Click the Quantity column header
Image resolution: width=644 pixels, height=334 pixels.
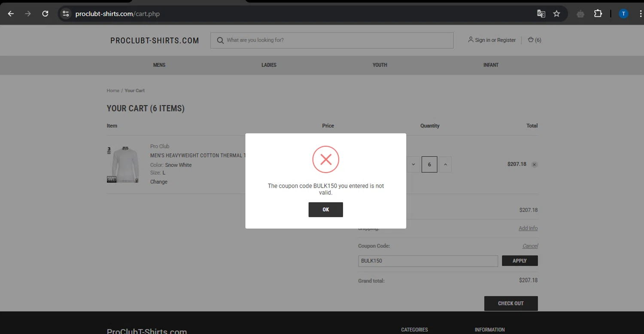[430, 126]
